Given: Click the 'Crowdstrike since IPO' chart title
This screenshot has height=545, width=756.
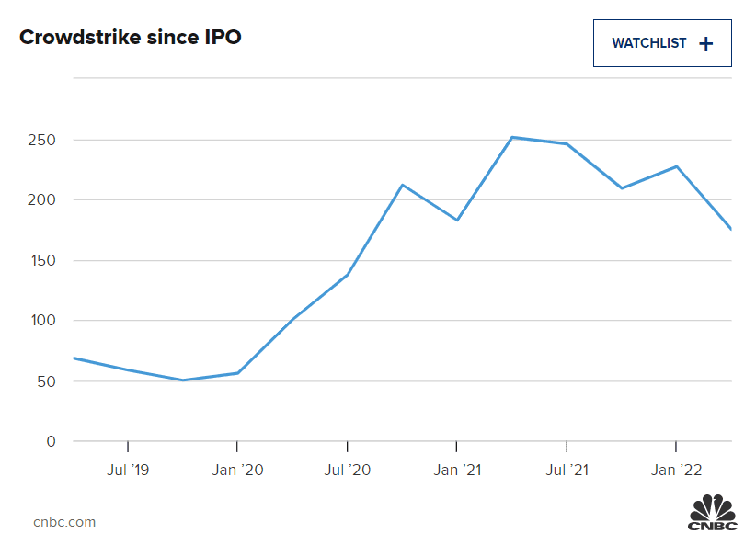Looking at the screenshot, I should point(131,39).
